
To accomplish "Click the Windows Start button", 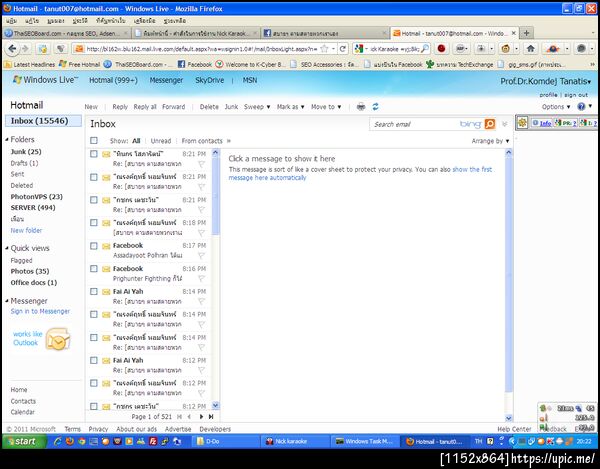I will [x=24, y=441].
